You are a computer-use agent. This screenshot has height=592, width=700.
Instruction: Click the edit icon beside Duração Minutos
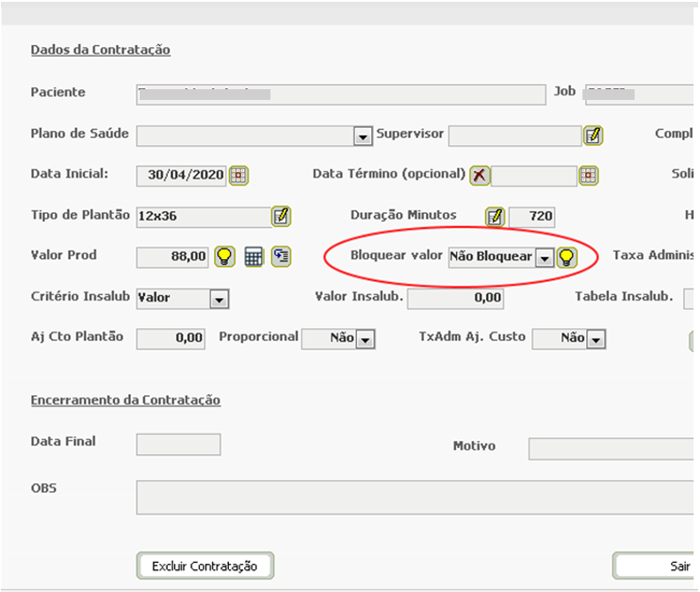click(495, 216)
